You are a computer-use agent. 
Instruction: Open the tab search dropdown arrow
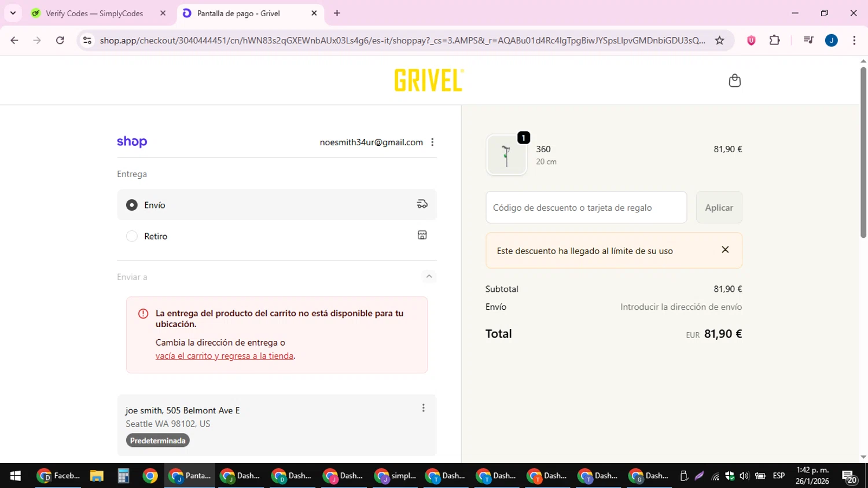[13, 13]
